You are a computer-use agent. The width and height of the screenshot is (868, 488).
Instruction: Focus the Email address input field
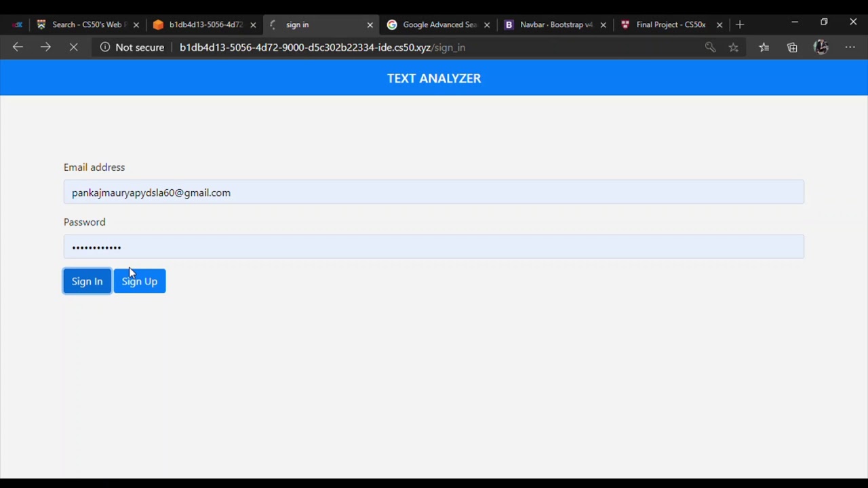[434, 192]
